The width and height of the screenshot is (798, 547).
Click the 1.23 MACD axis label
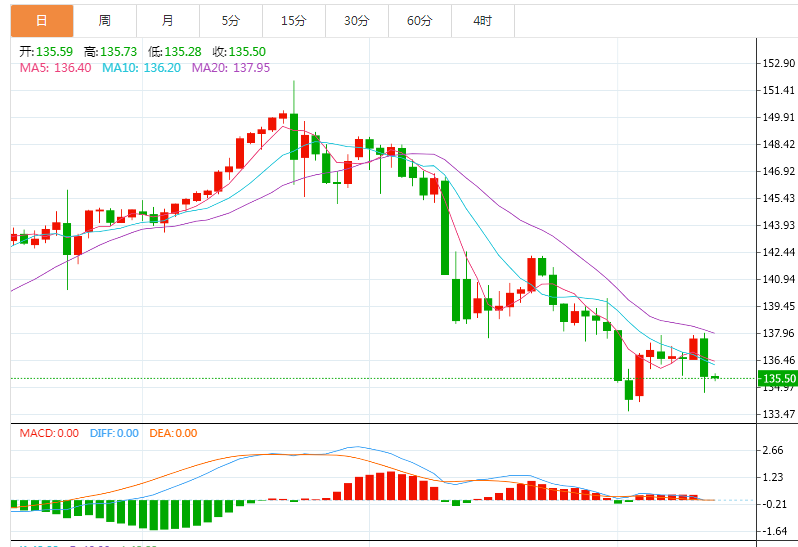coord(773,477)
